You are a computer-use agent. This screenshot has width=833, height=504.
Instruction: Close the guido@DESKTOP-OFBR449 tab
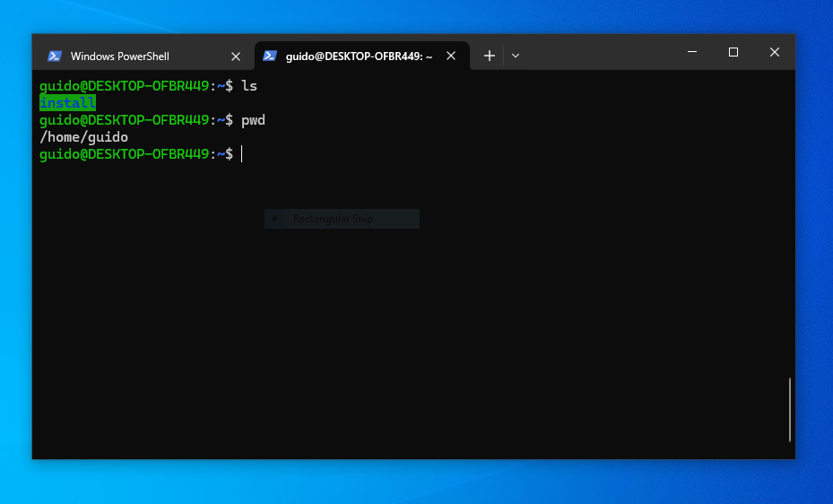451,56
